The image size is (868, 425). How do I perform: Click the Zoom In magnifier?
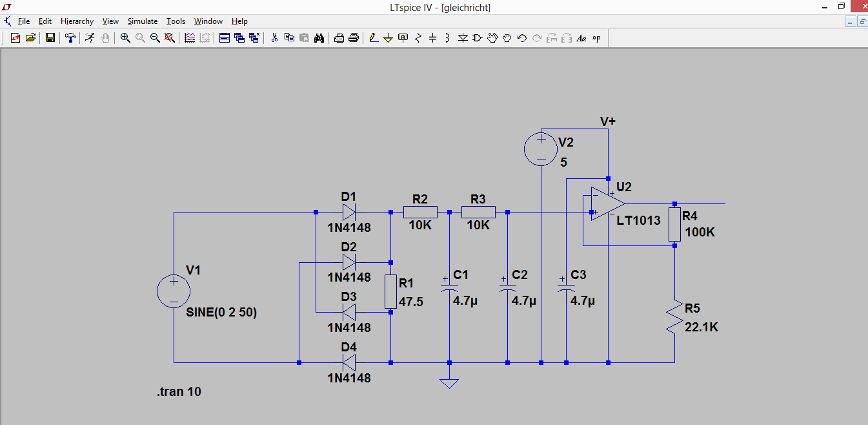125,38
